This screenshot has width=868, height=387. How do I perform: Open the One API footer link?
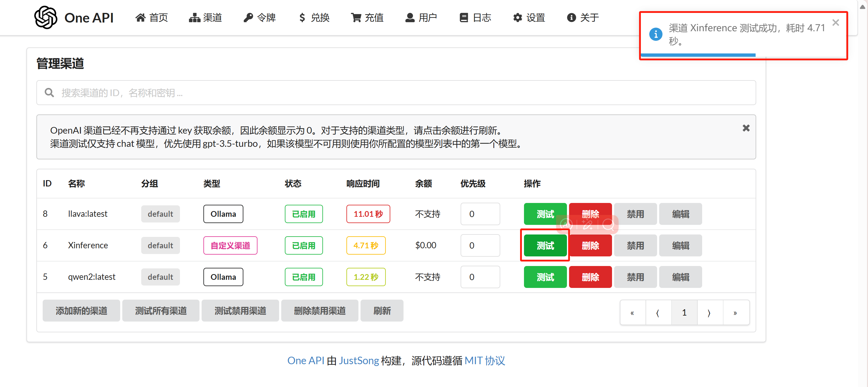[x=306, y=360]
